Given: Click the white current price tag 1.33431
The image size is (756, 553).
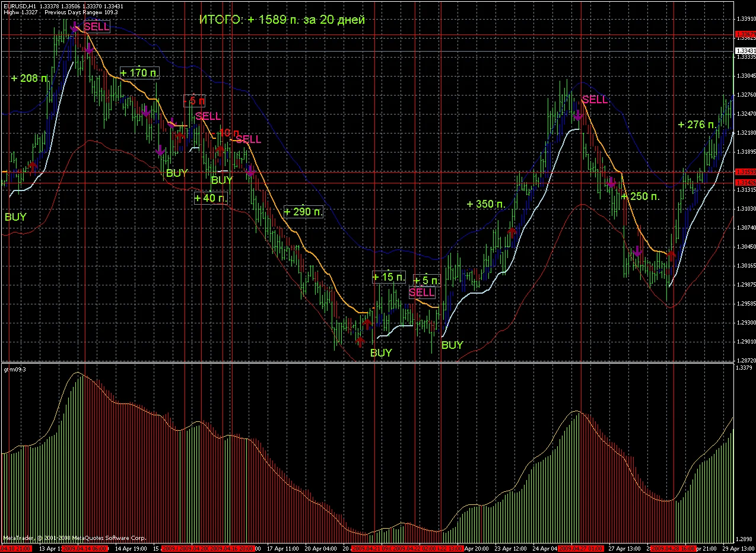Looking at the screenshot, I should (744, 51).
